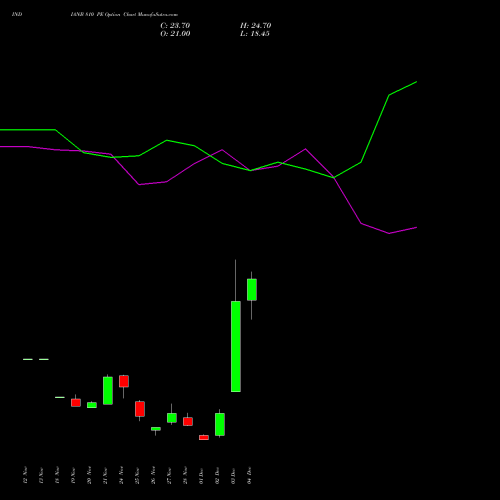The image size is (500, 500).
Task: Click the red candle for 28 Nov
Action: [x=188, y=421]
